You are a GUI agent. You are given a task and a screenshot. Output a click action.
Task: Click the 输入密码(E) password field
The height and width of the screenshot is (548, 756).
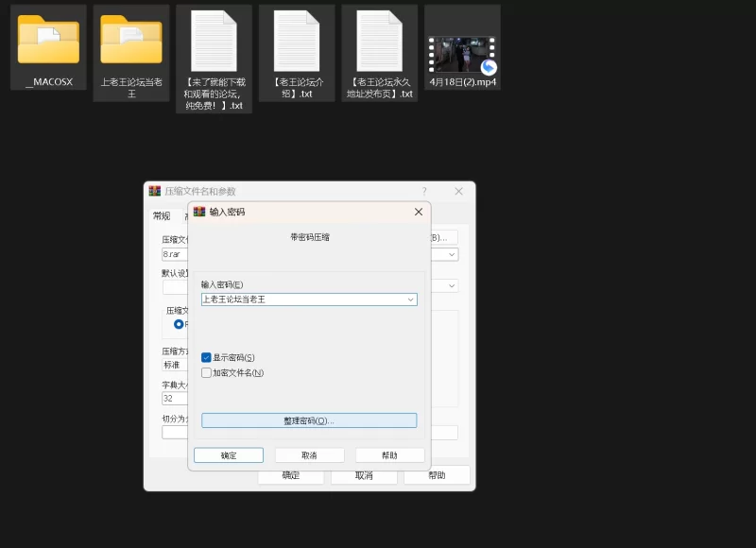(309, 300)
